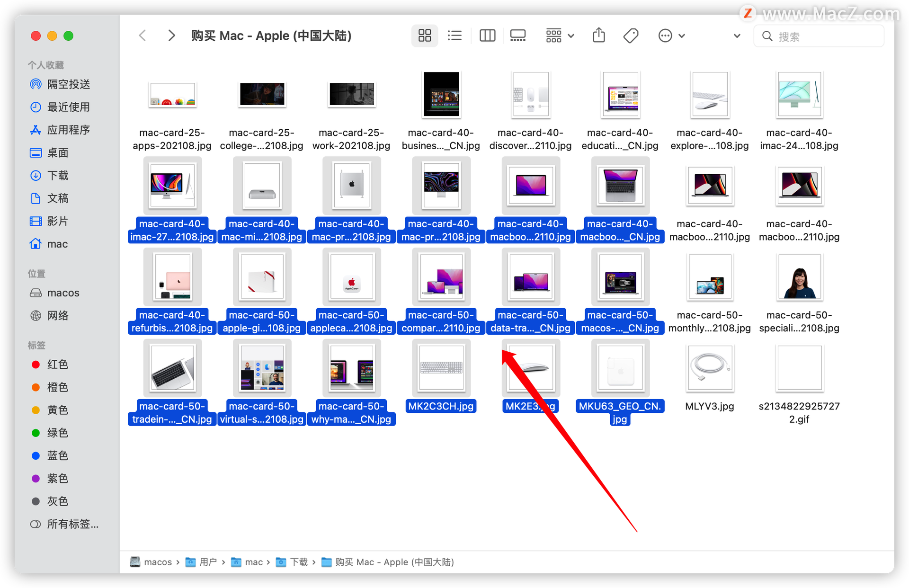This screenshot has height=588, width=909.
Task: Open the more actions ellipsis menu
Action: 671,36
